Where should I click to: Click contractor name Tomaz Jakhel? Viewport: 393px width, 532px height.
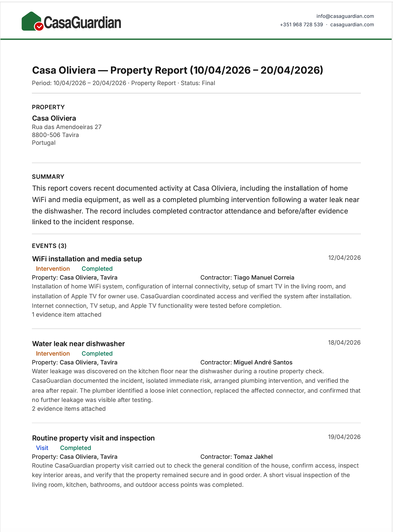253,457
